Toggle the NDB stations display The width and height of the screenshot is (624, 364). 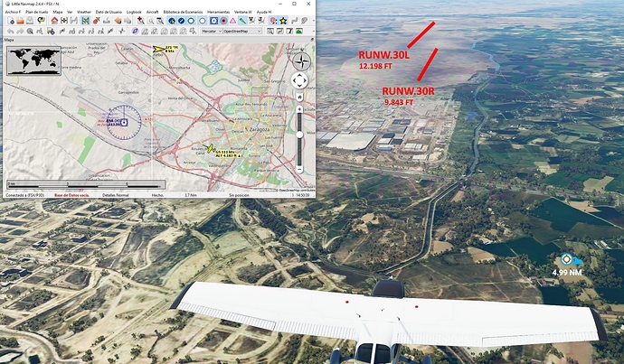point(223,21)
